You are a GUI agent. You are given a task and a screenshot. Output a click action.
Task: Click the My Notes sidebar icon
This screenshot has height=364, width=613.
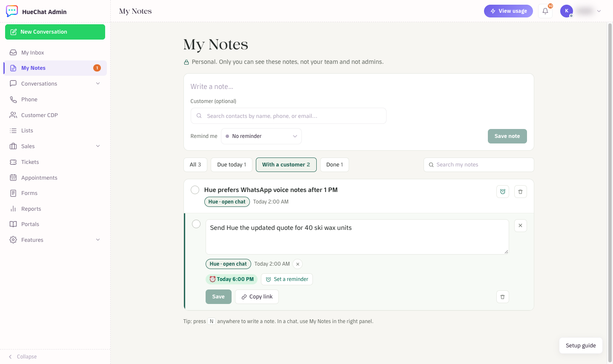coord(13,68)
